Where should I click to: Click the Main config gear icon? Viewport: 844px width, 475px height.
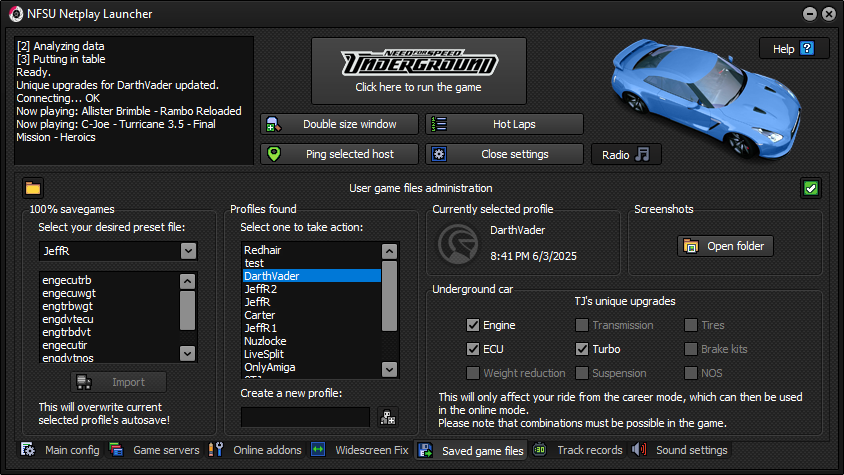coord(27,450)
